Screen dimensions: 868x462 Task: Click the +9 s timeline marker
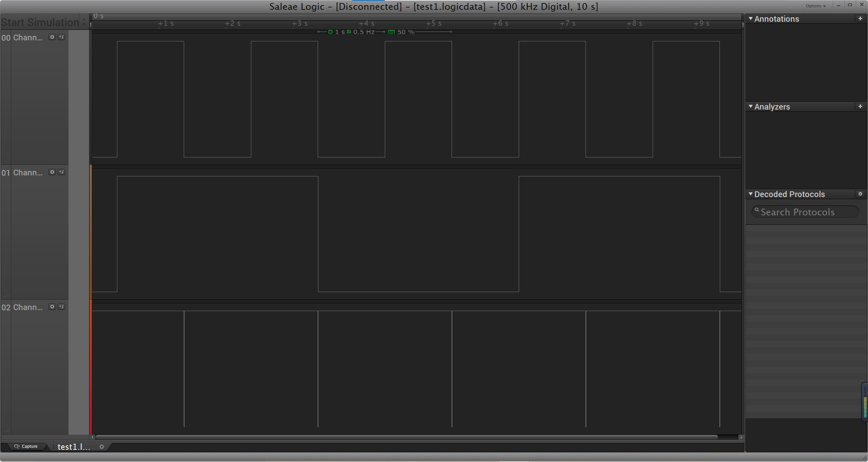tap(702, 23)
